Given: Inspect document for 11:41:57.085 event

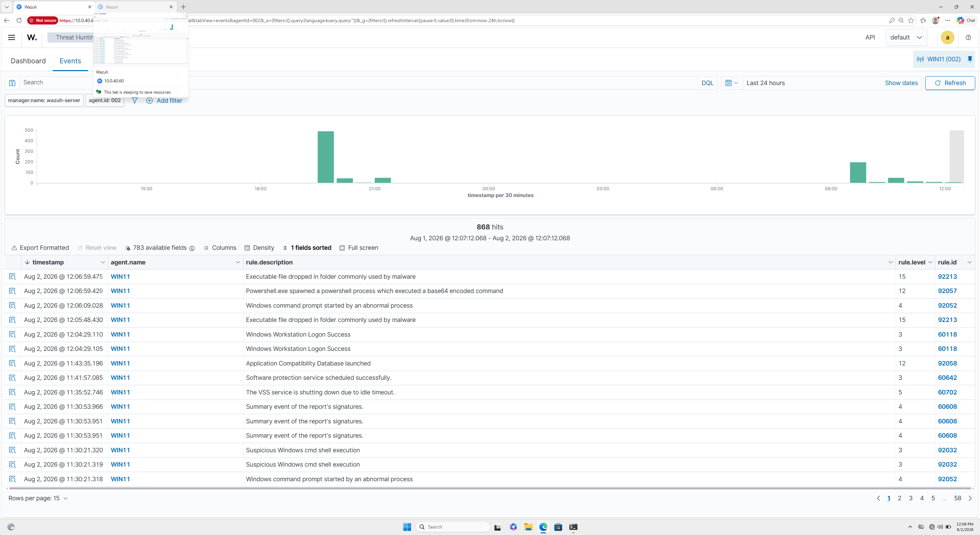Looking at the screenshot, I should [x=13, y=378].
